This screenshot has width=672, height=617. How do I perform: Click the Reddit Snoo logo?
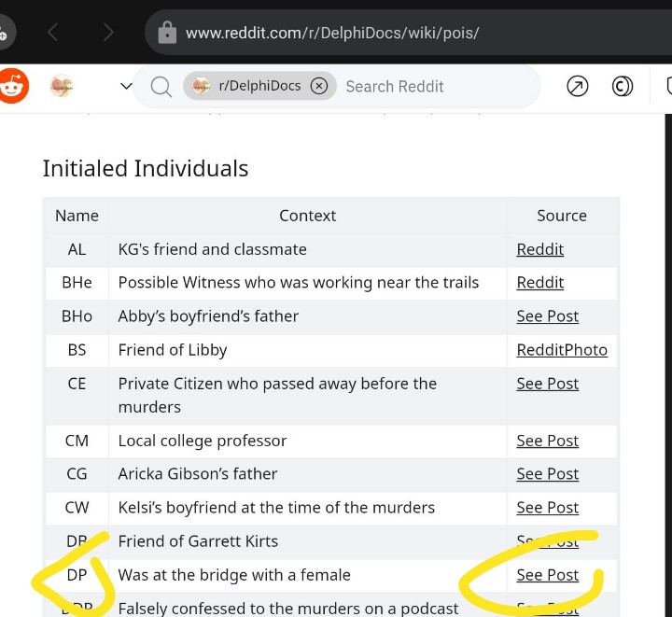[13, 86]
